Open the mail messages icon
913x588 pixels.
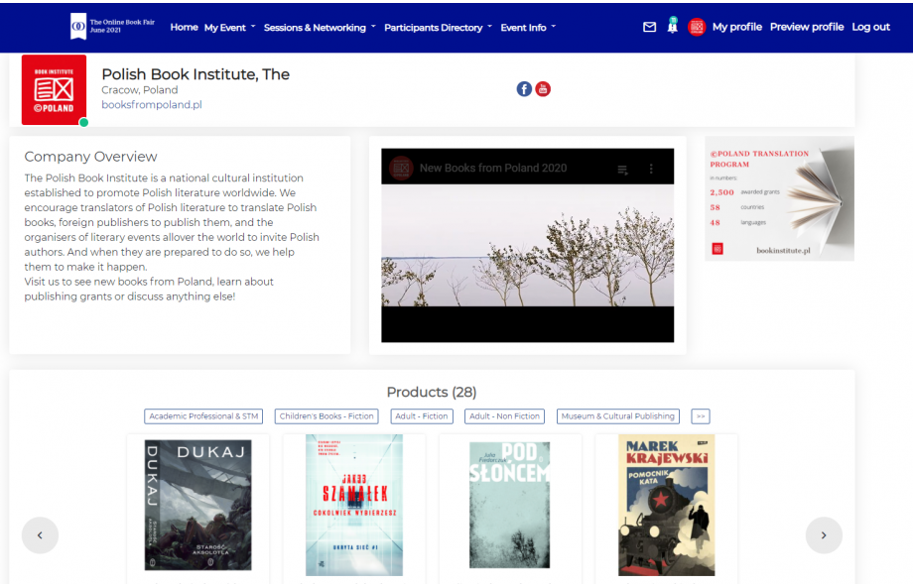[650, 28]
